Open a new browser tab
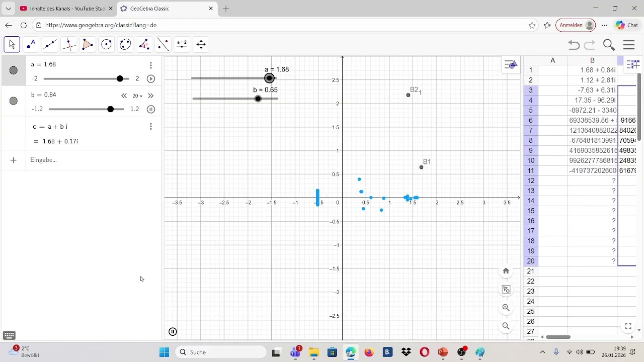The height and width of the screenshot is (362, 644). [x=226, y=9]
